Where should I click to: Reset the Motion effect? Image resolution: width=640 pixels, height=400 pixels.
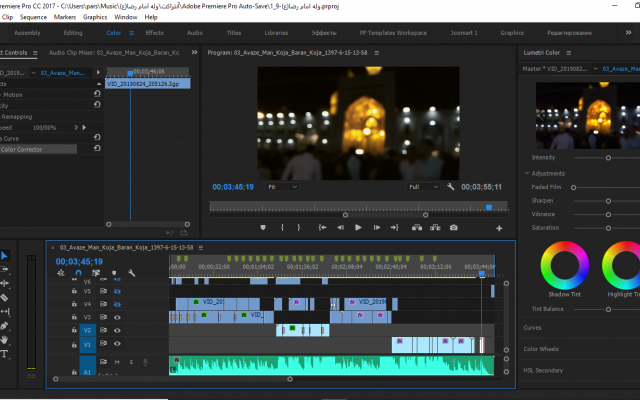(97, 93)
